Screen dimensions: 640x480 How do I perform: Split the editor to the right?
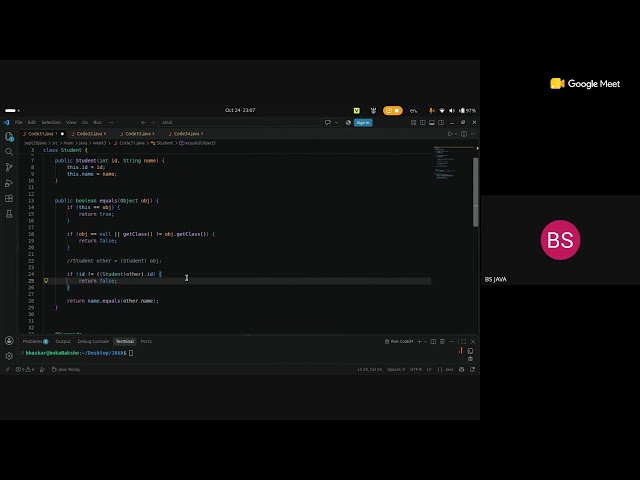[464, 134]
